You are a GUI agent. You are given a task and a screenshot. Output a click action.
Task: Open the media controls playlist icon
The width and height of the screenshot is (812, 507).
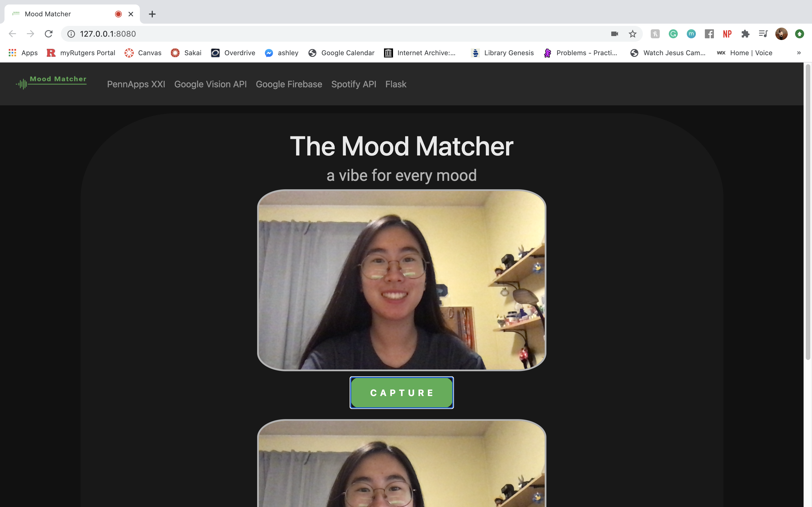point(763,34)
